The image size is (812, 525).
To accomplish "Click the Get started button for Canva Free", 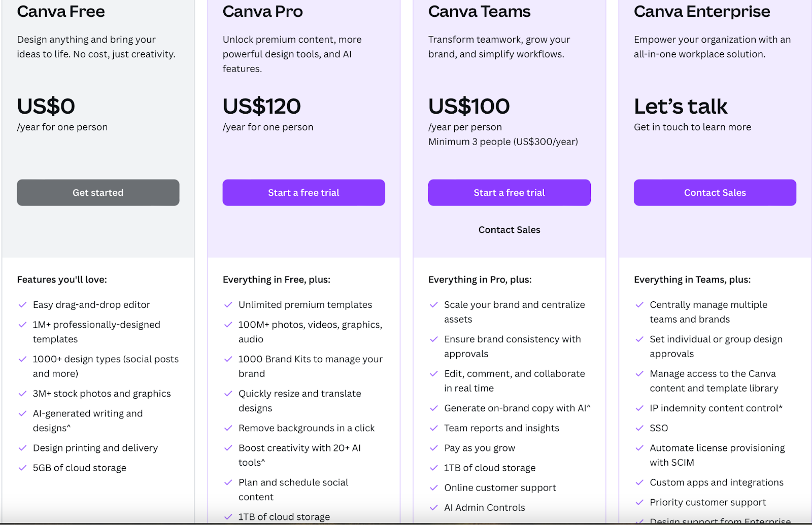I will click(98, 192).
